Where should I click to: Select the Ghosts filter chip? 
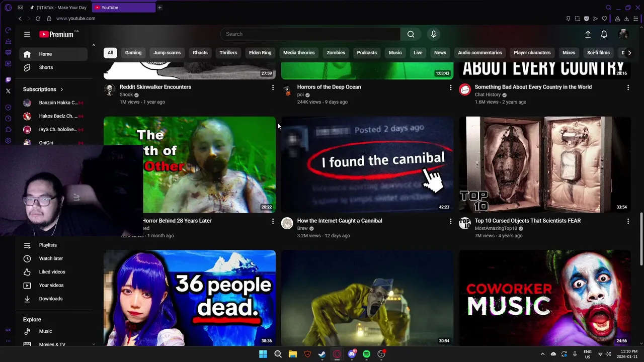(200, 53)
